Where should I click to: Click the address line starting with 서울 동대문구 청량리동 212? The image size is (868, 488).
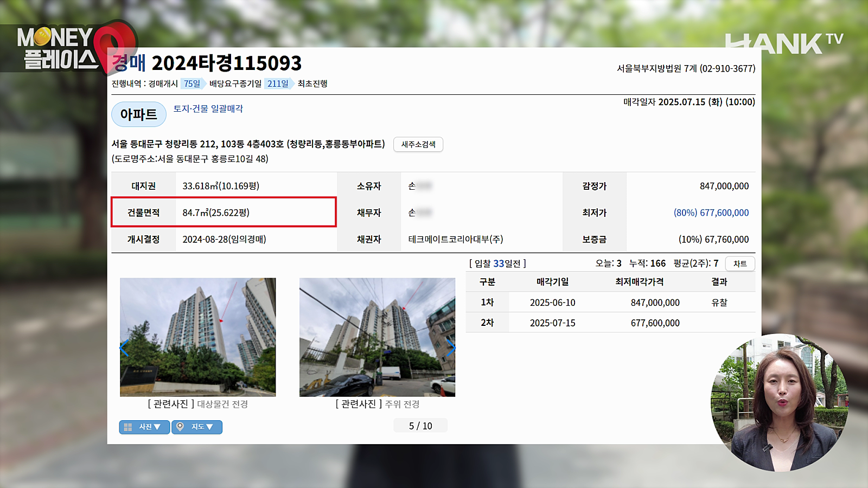[248, 144]
